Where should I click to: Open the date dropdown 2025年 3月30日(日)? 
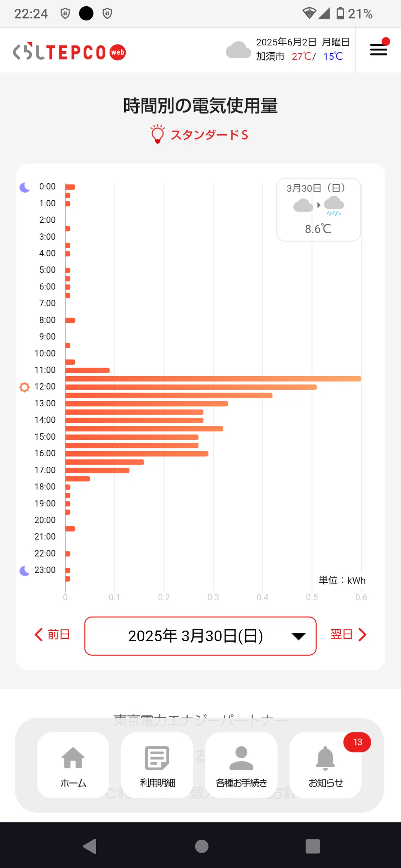coord(200,636)
